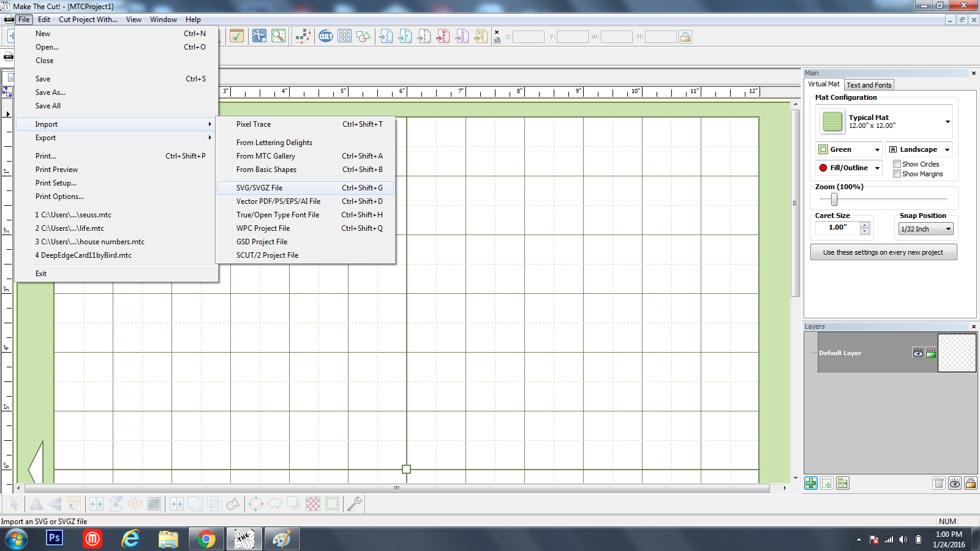This screenshot has height=551, width=980.
Task: Open Make The Cut from taskbar
Action: pos(244,539)
